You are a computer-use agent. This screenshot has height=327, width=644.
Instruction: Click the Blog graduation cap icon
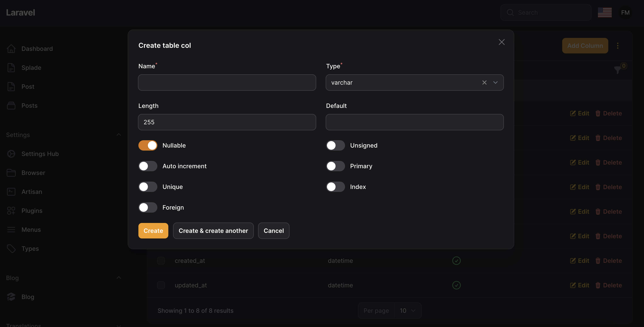(11, 297)
